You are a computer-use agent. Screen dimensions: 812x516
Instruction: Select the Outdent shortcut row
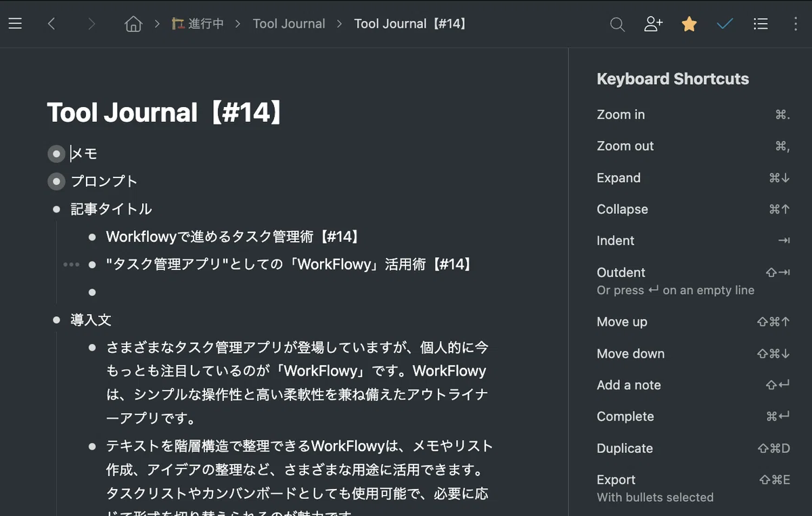pos(693,280)
